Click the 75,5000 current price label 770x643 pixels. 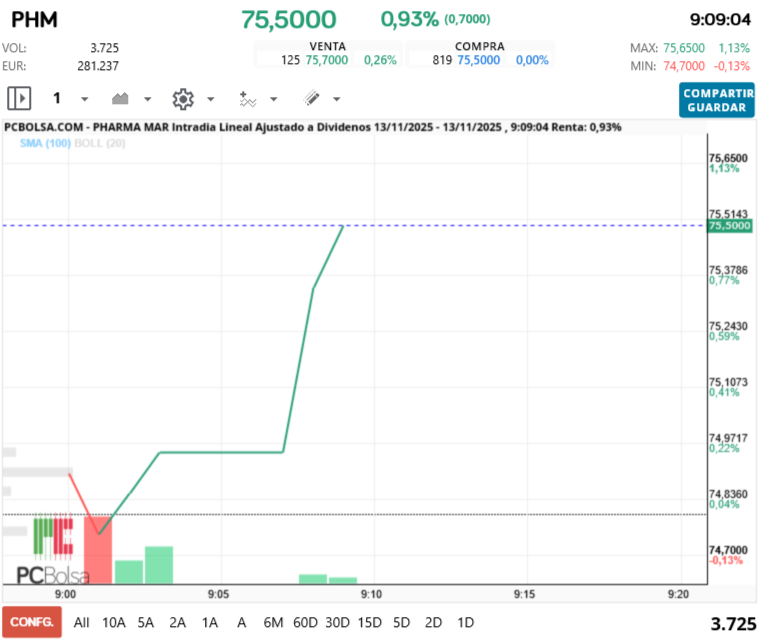point(728,227)
